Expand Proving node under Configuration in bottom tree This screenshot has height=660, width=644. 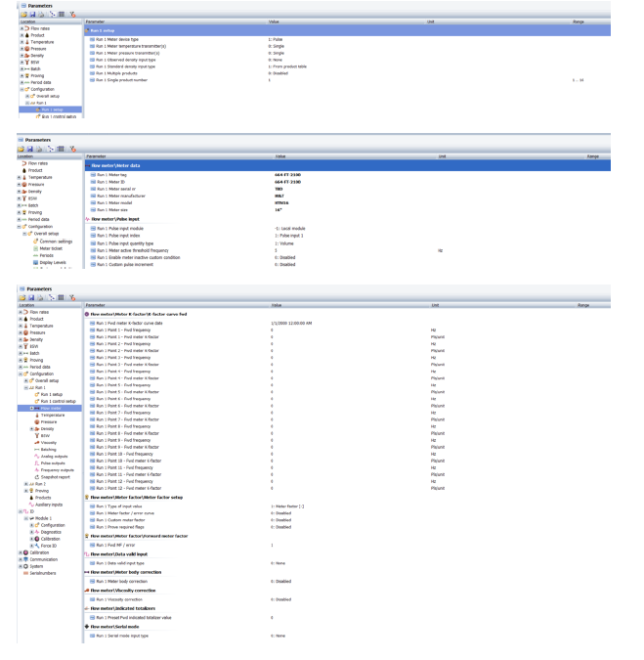tap(26, 491)
